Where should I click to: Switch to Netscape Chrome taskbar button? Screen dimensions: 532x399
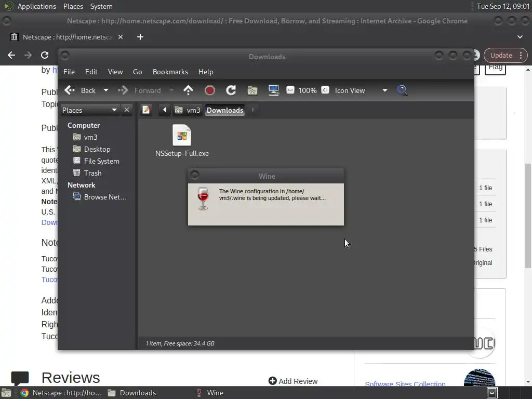click(61, 393)
